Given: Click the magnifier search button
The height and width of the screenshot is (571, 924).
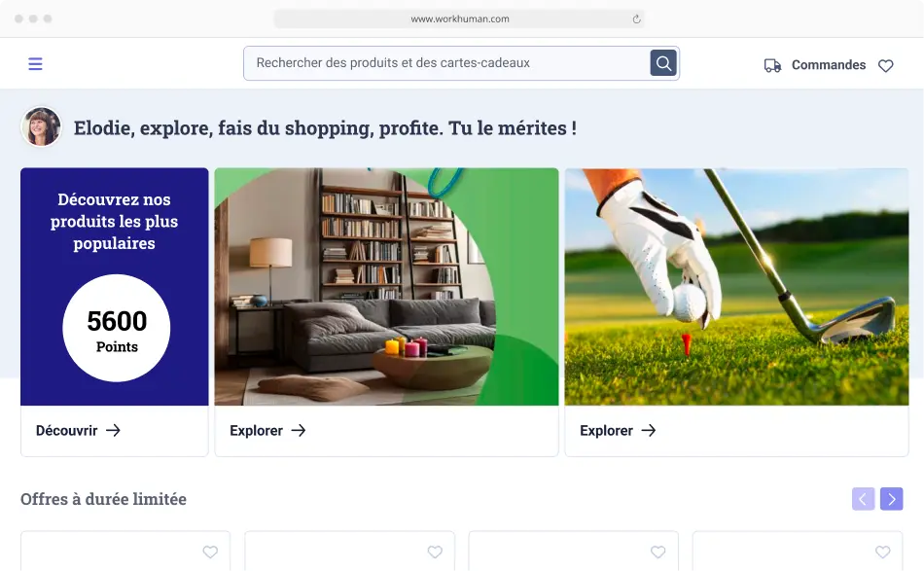Looking at the screenshot, I should coord(663,63).
